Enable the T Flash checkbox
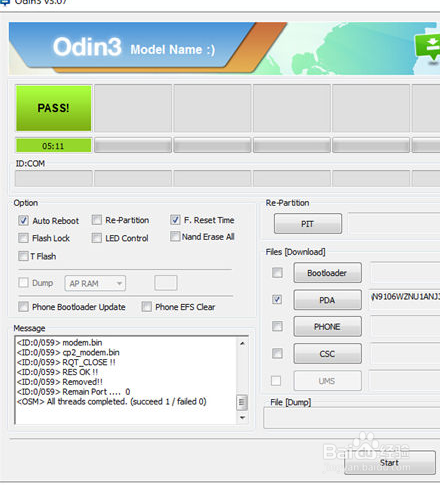Screen dimensions: 440x485 click(23, 256)
